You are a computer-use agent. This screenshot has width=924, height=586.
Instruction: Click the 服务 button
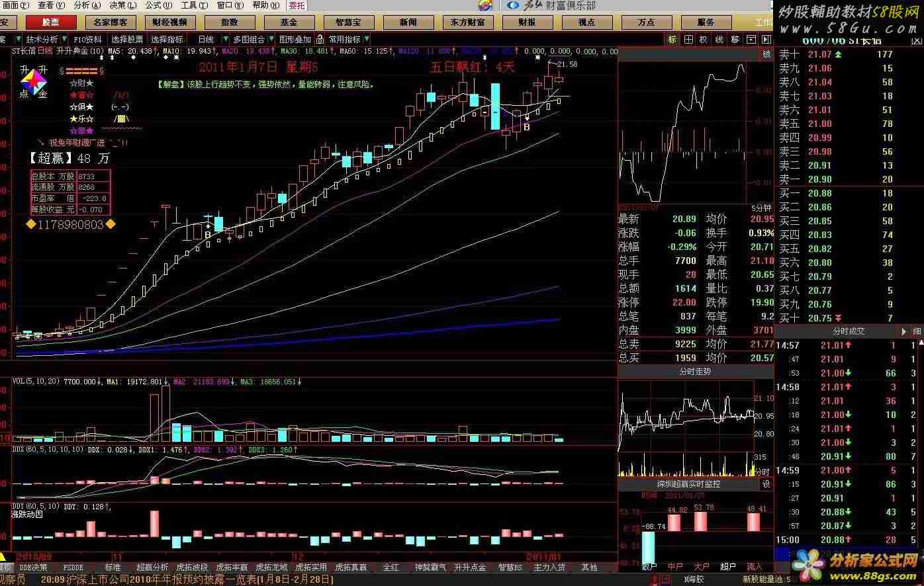[x=706, y=22]
